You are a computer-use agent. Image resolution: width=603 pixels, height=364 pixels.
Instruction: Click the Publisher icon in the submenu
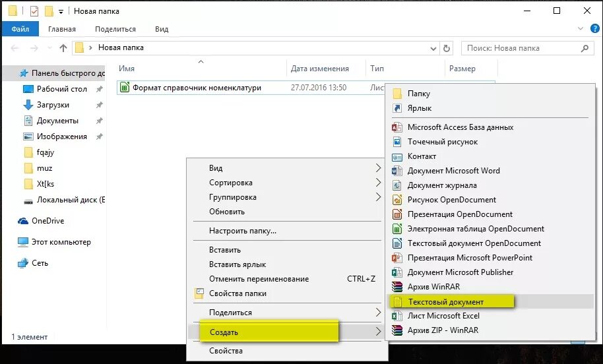point(397,272)
